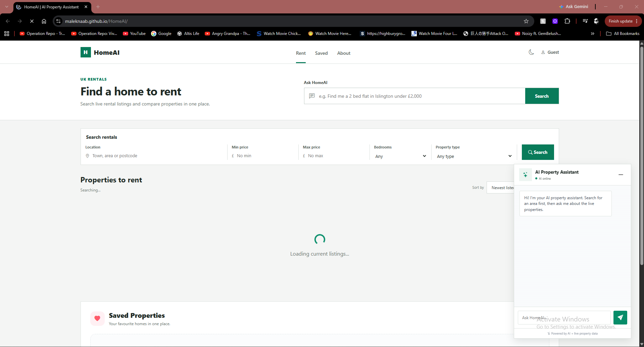Viewport: 644px width, 347px height.
Task: Open the apps grid icon in bookmarks bar
Action: pos(7,34)
